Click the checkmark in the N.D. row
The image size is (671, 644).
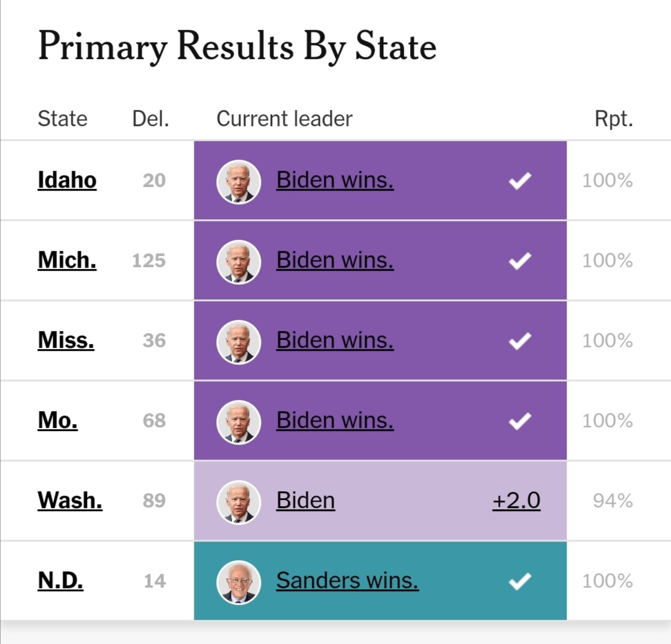coord(519,582)
